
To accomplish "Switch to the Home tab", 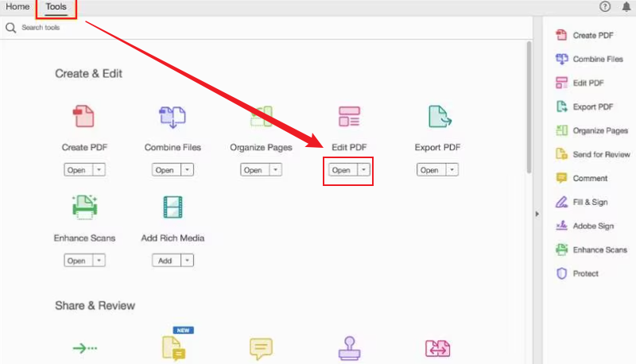I will click(17, 6).
